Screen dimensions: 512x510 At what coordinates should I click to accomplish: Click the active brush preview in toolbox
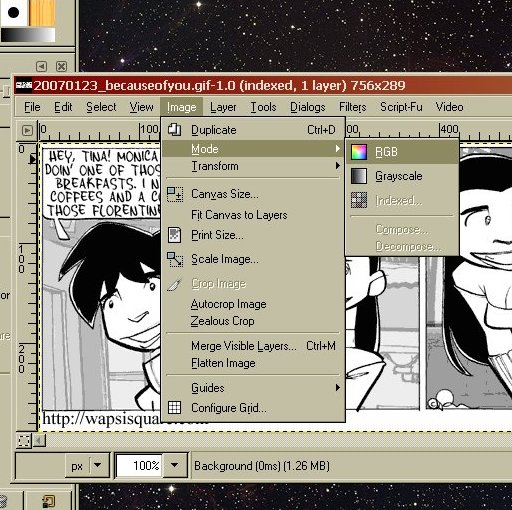[13, 13]
